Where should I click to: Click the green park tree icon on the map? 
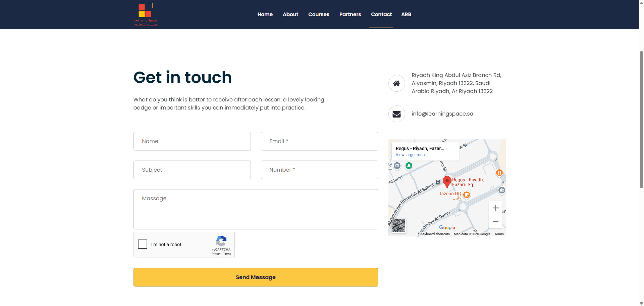click(409, 166)
